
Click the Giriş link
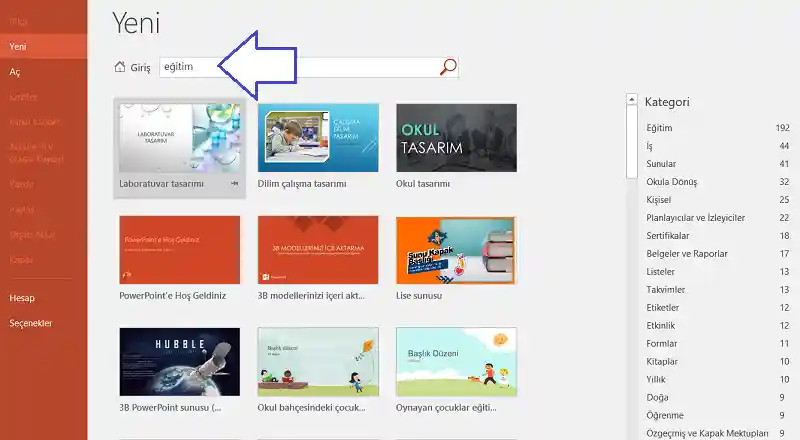[140, 67]
